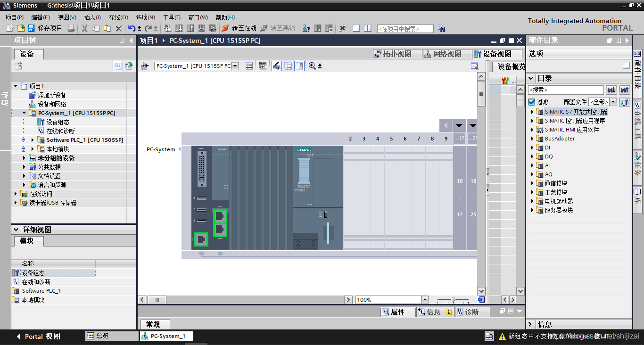Click the green highlighted bottom-left Ethernet port
The width and height of the screenshot is (644, 345).
click(x=201, y=239)
